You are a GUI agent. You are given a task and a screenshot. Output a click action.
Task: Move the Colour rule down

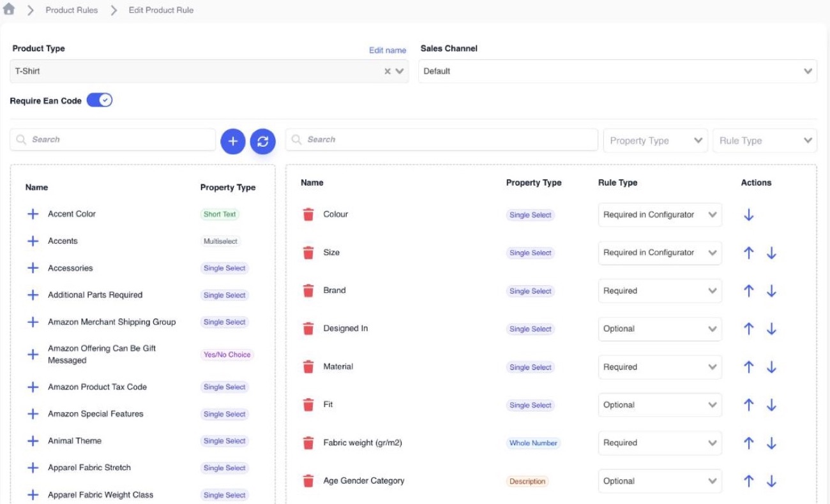749,215
